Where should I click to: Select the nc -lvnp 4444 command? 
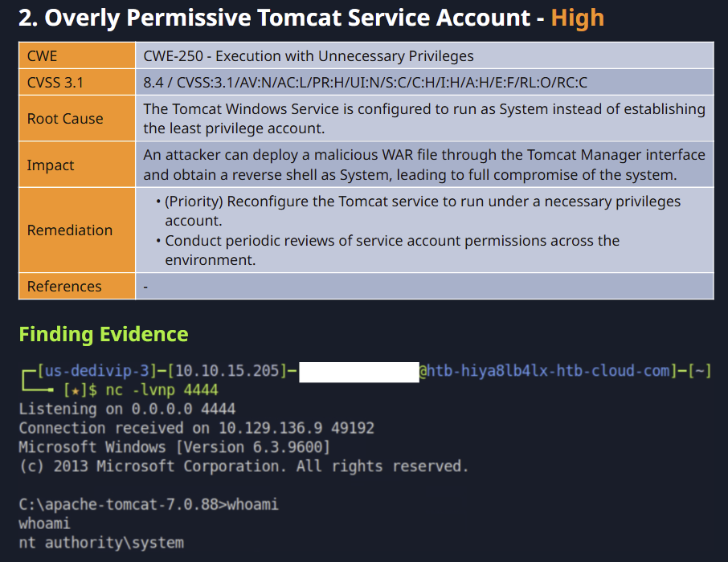tap(162, 390)
